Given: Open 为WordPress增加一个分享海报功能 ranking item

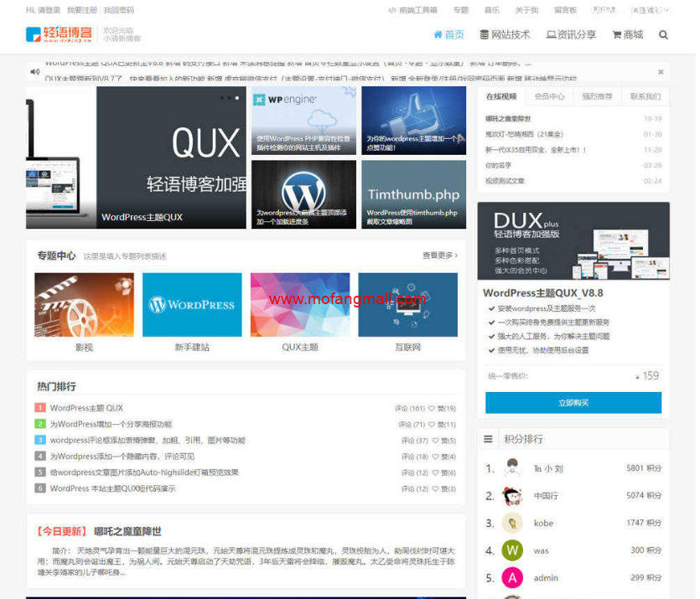Looking at the screenshot, I should (111, 424).
